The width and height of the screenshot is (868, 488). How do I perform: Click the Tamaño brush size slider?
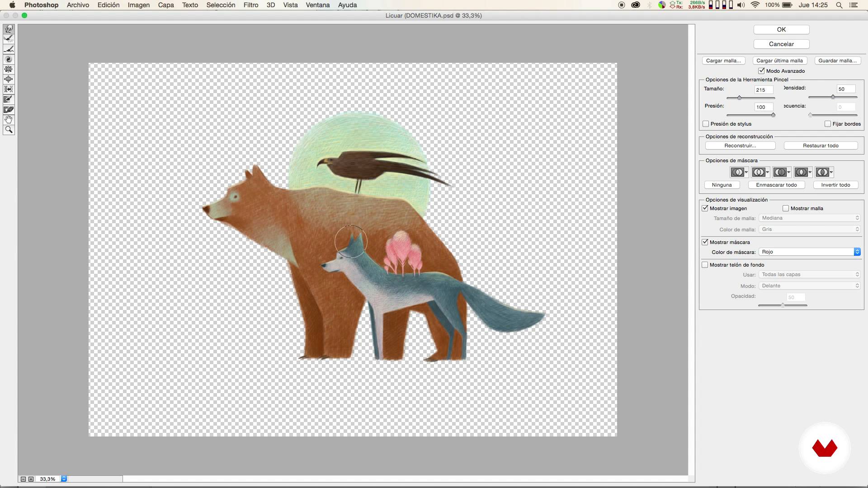coord(750,98)
